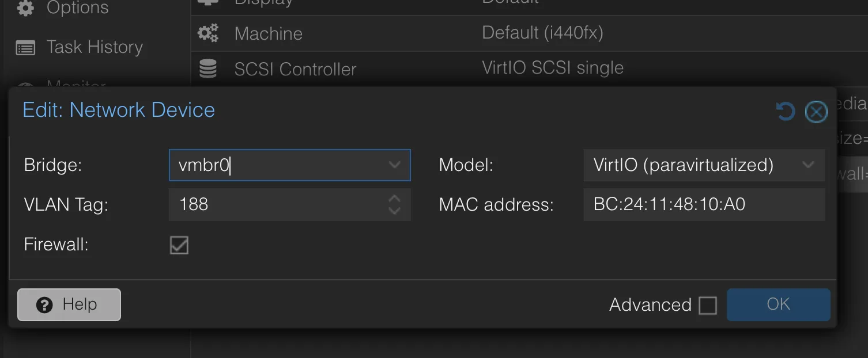Click the Machine hardware gears icon
Image resolution: width=868 pixels, height=358 pixels.
click(x=208, y=33)
